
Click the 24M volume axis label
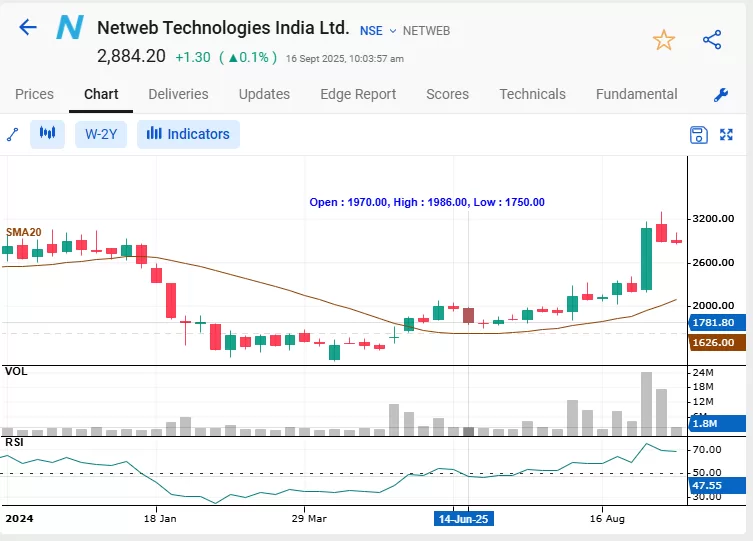[x=703, y=373]
